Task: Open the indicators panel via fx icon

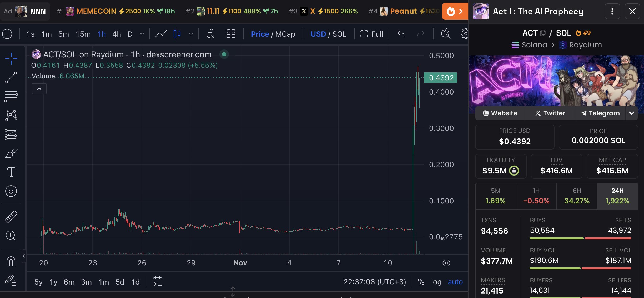Action: (211, 34)
